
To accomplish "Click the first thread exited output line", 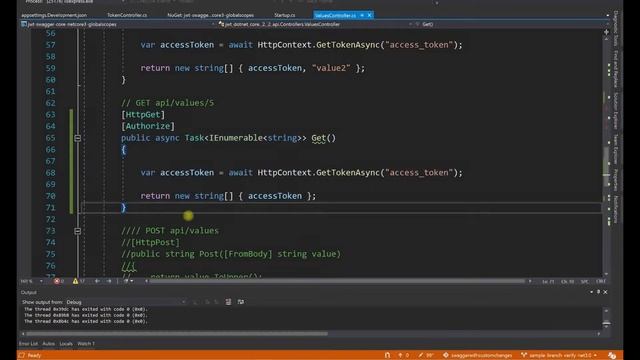I will tap(86, 309).
